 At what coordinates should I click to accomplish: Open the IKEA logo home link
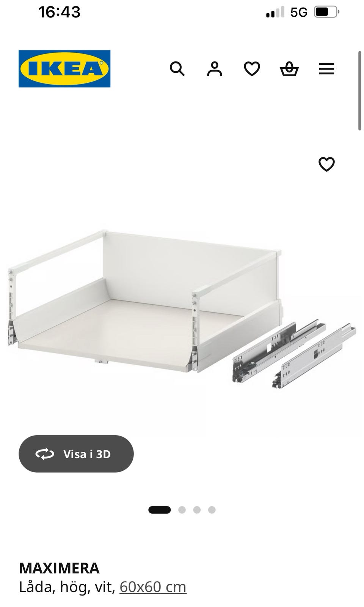64,69
